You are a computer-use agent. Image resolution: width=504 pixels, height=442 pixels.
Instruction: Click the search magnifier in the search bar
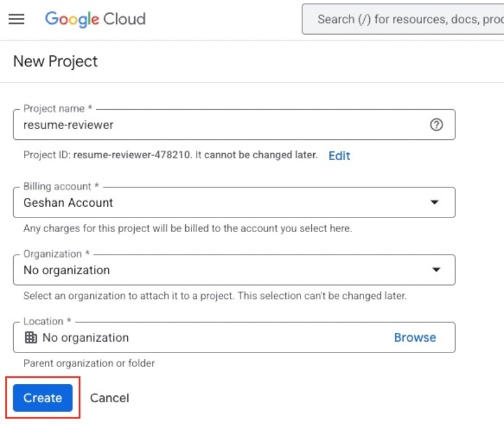(315, 19)
